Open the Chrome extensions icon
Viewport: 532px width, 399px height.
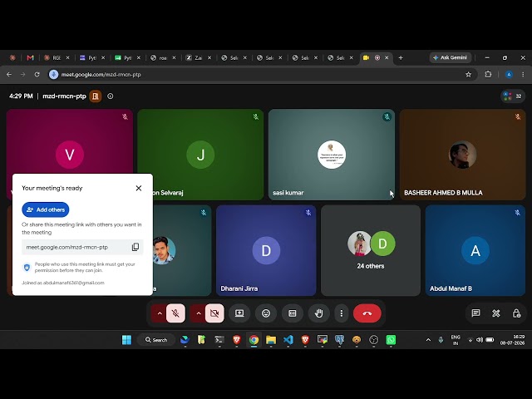coord(488,75)
